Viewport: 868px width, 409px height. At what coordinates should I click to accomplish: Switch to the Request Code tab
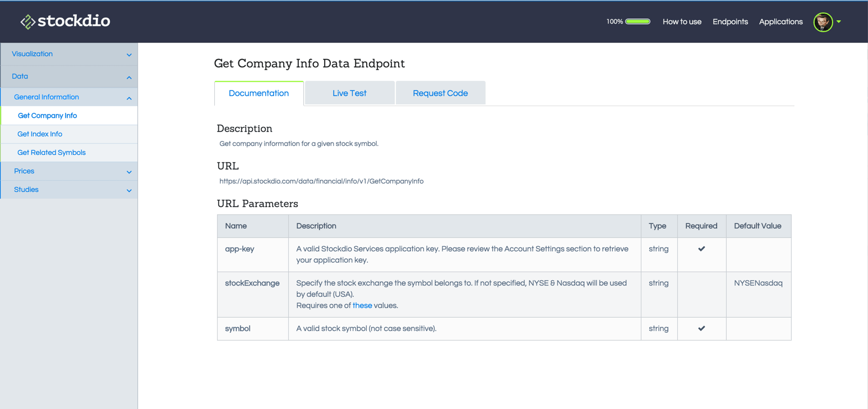coord(440,93)
